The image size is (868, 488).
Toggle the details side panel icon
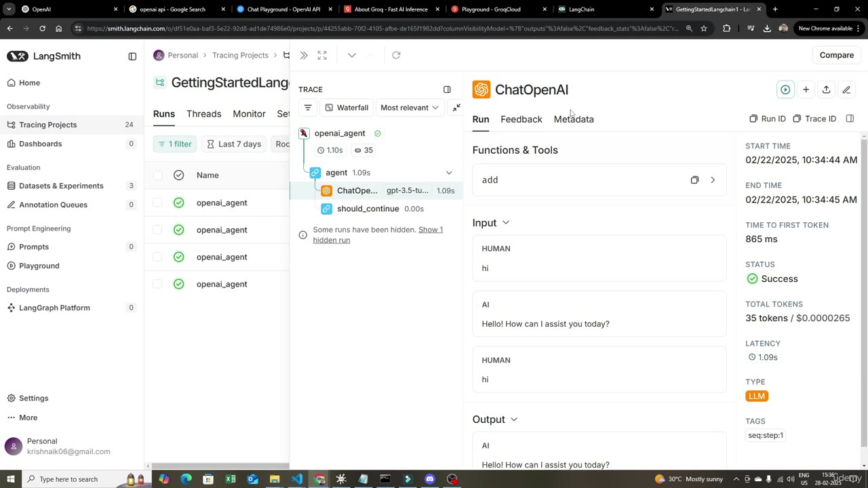850,119
